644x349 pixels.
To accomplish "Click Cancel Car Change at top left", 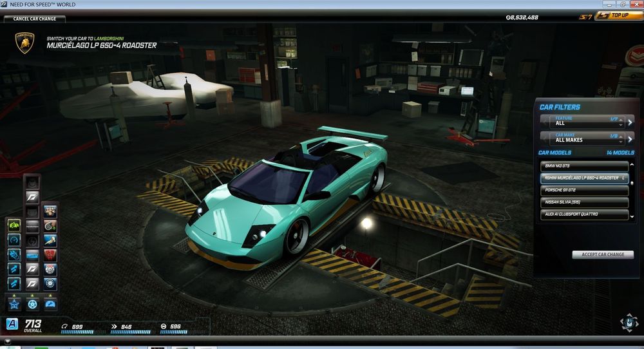I will (35, 19).
